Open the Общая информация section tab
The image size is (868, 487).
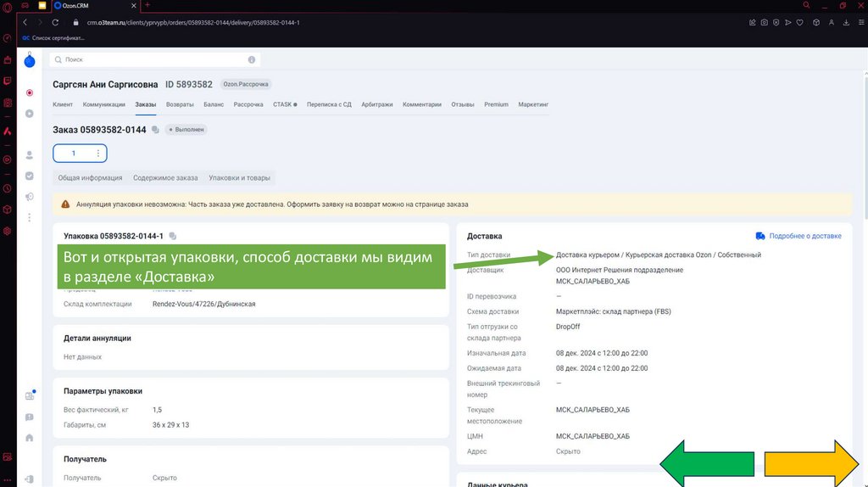pos(90,178)
